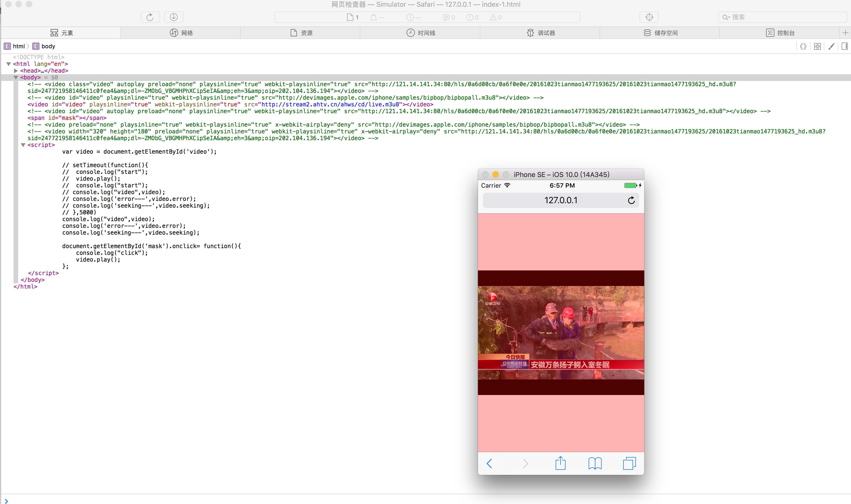Collapse the html element node
The image size is (851, 504).
click(9, 64)
